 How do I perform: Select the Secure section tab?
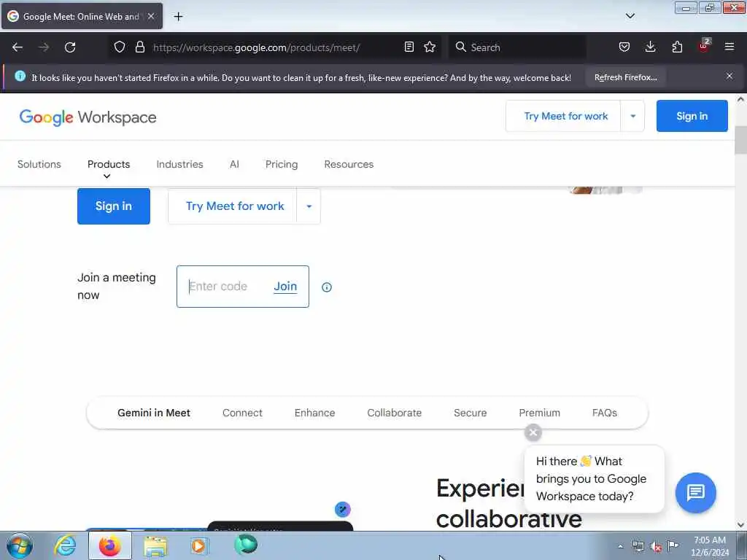pos(471,413)
